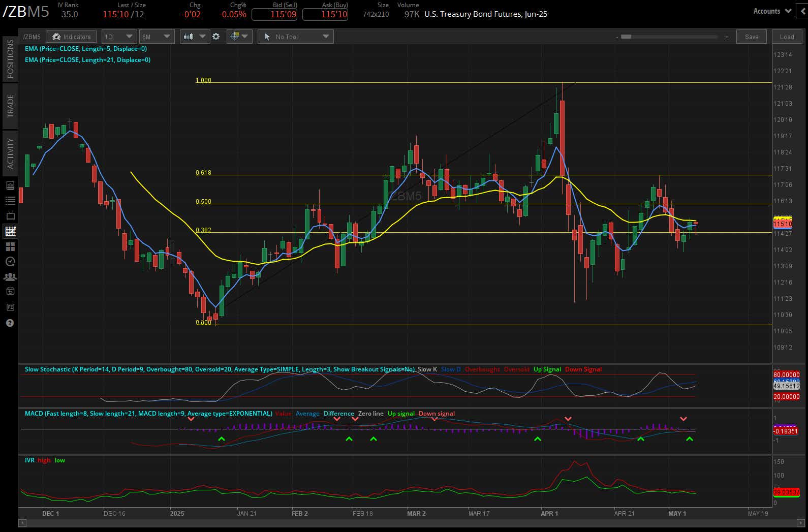This screenshot has width=808, height=532.
Task: Click the TV icon in the left sidebar
Action: [x=10, y=216]
